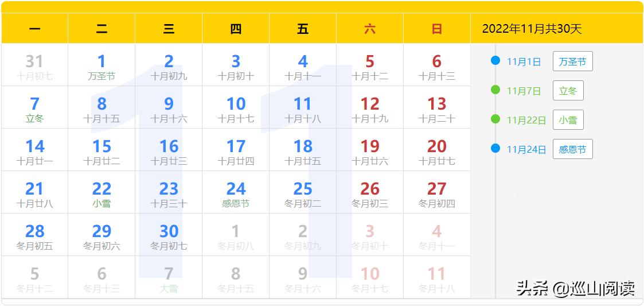Click the 11月24日 timeline date link
This screenshot has width=644, height=306.
pyautogui.click(x=526, y=149)
